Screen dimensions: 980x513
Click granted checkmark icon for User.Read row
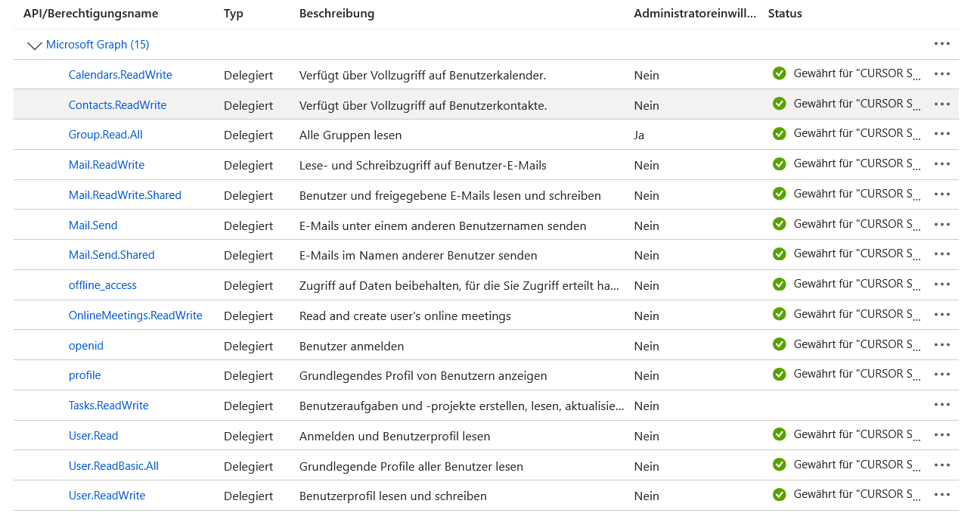pos(779,434)
